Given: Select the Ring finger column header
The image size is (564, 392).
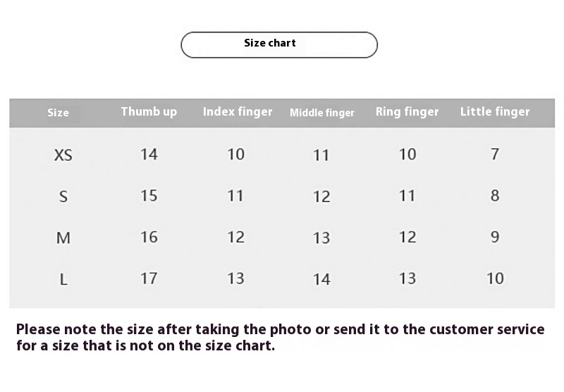Looking at the screenshot, I should [x=407, y=111].
